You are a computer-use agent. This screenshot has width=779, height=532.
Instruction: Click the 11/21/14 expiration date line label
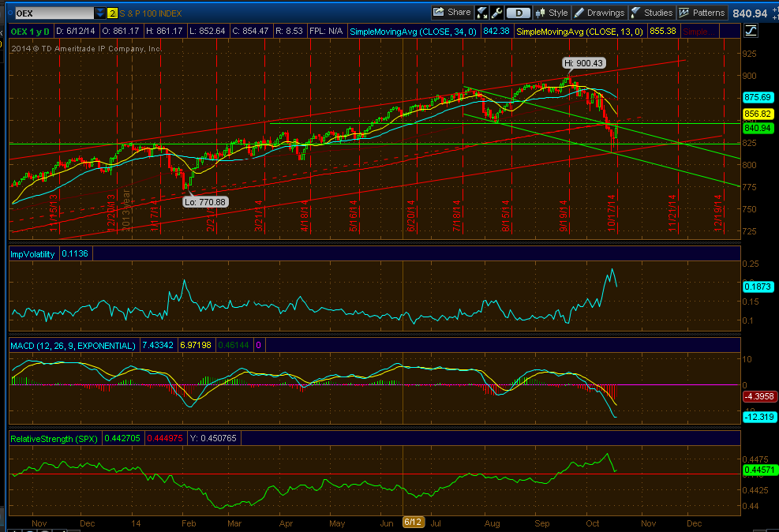click(x=672, y=212)
